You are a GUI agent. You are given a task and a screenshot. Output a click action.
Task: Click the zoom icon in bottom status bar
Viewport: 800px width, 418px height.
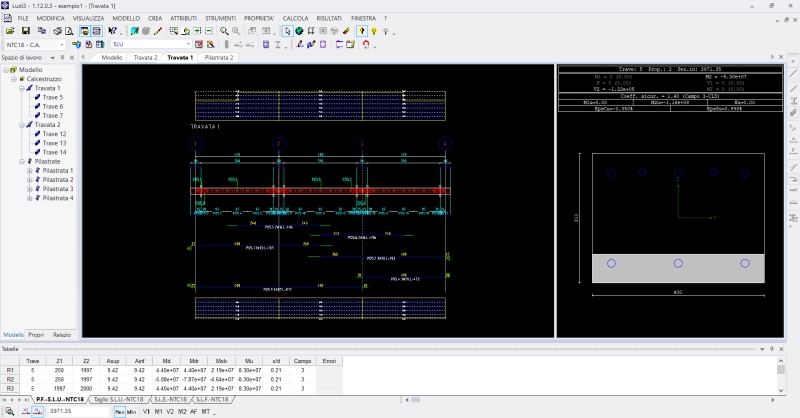[x=9, y=411]
